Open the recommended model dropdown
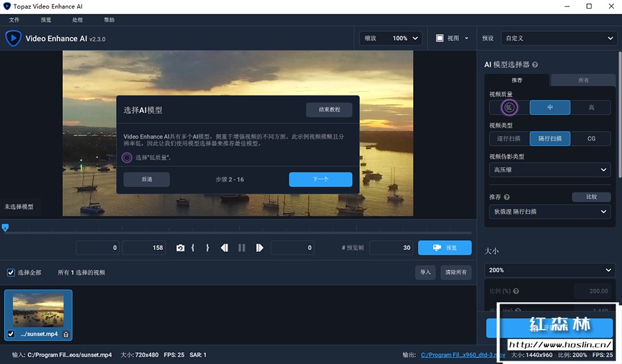This screenshot has height=364, width=622. coord(550,212)
